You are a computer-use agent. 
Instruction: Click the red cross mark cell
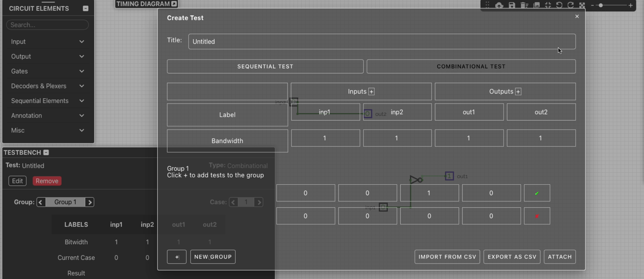tap(537, 216)
